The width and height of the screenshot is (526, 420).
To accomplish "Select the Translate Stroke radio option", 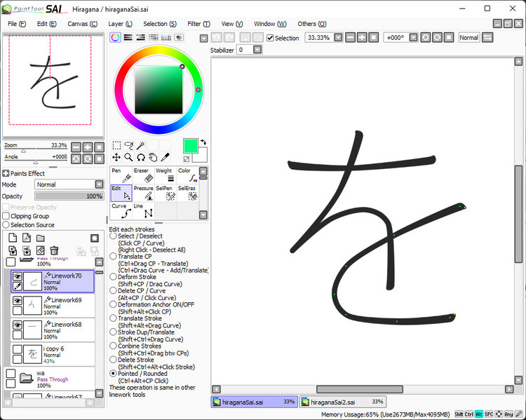I will pos(113,319).
